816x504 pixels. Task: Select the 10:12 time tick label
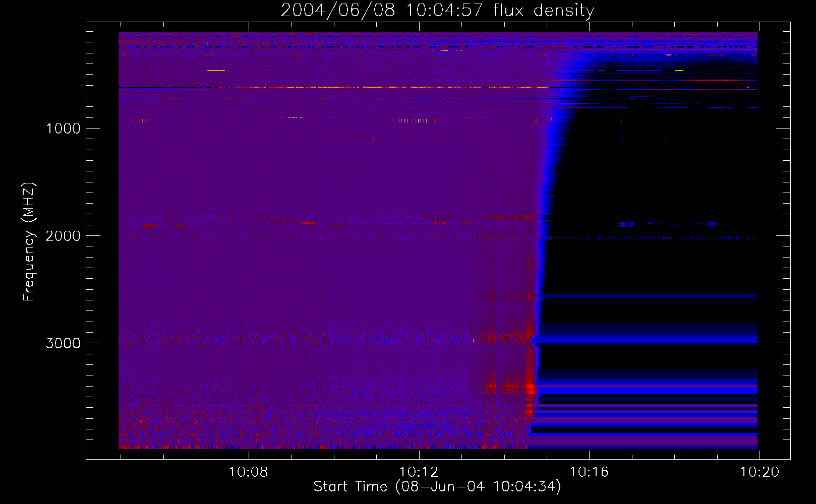[419, 472]
